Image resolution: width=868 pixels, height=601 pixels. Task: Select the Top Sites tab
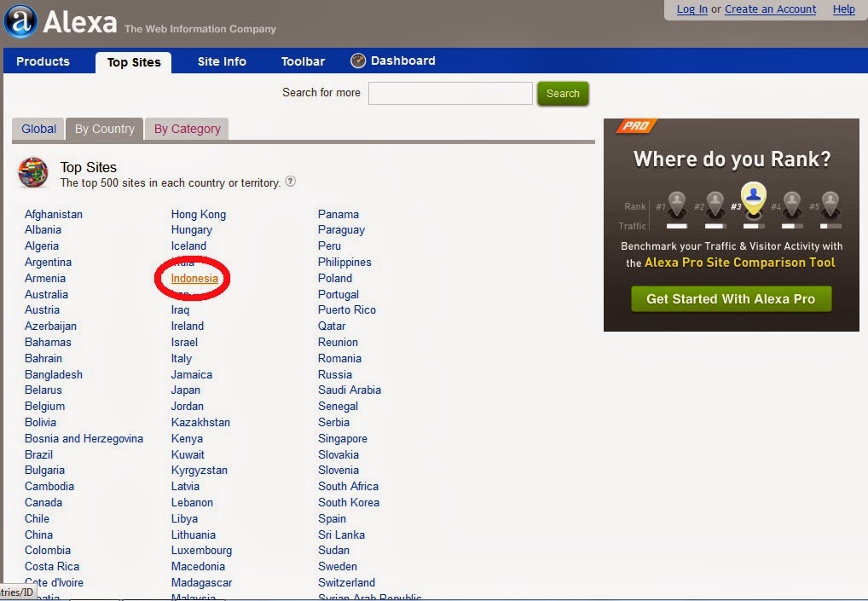pyautogui.click(x=133, y=62)
